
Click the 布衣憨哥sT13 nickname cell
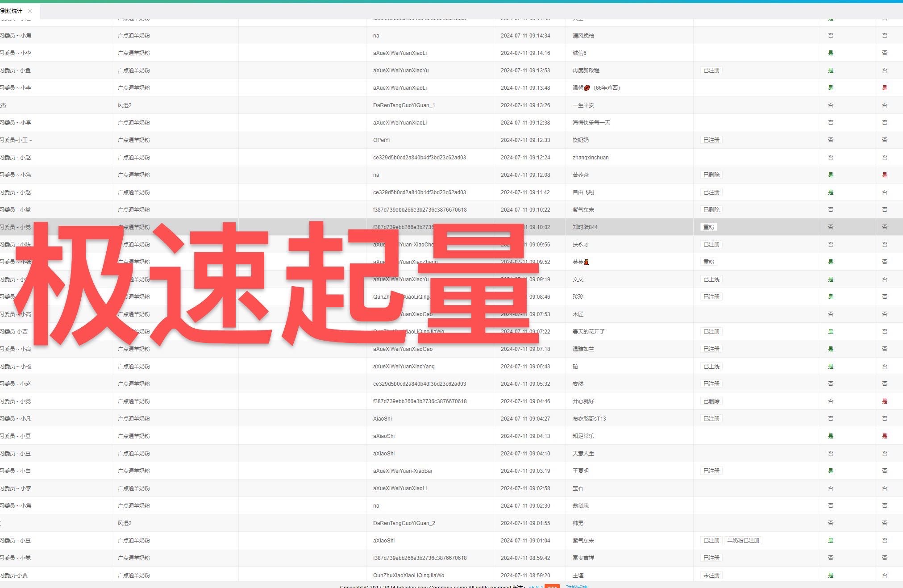(x=589, y=419)
